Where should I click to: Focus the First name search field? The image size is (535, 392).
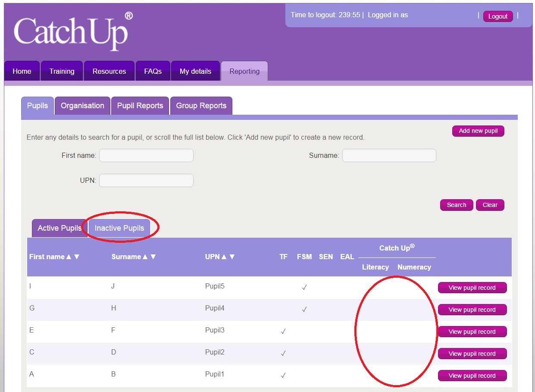pyautogui.click(x=146, y=155)
